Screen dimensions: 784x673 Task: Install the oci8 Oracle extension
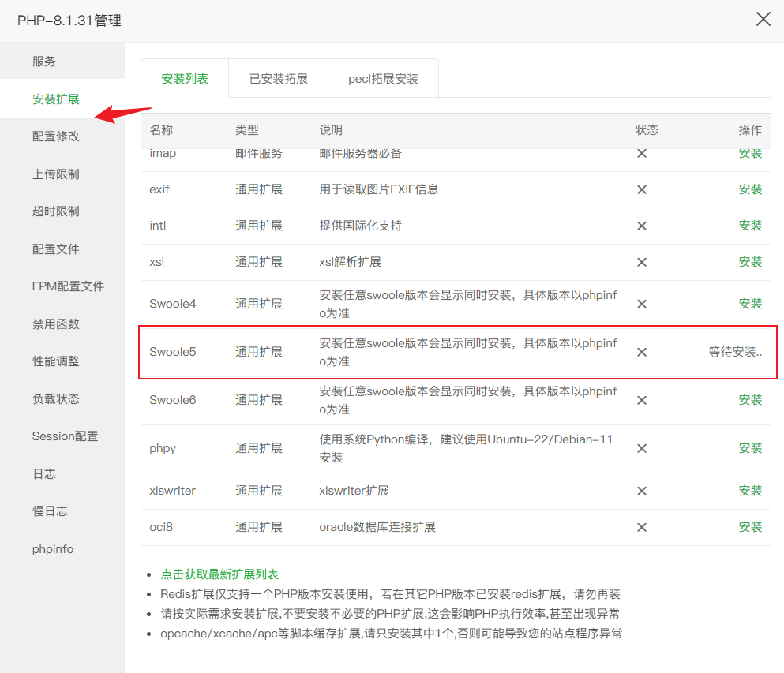(x=749, y=527)
